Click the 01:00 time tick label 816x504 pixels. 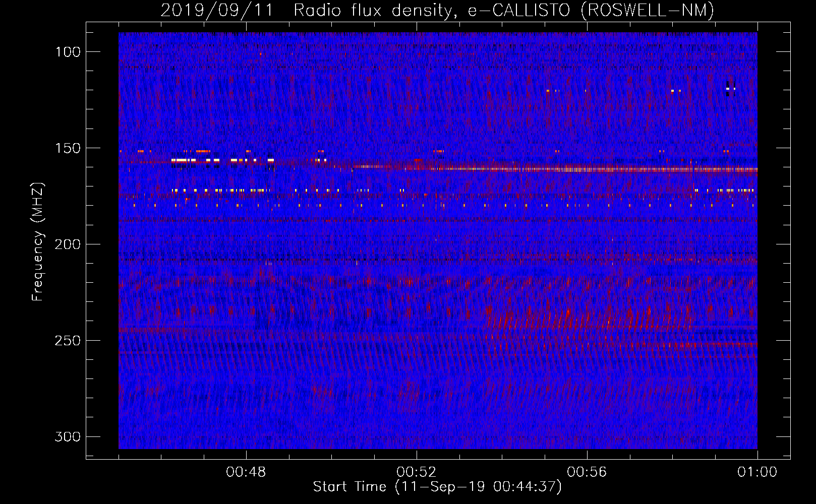pyautogui.click(x=757, y=472)
